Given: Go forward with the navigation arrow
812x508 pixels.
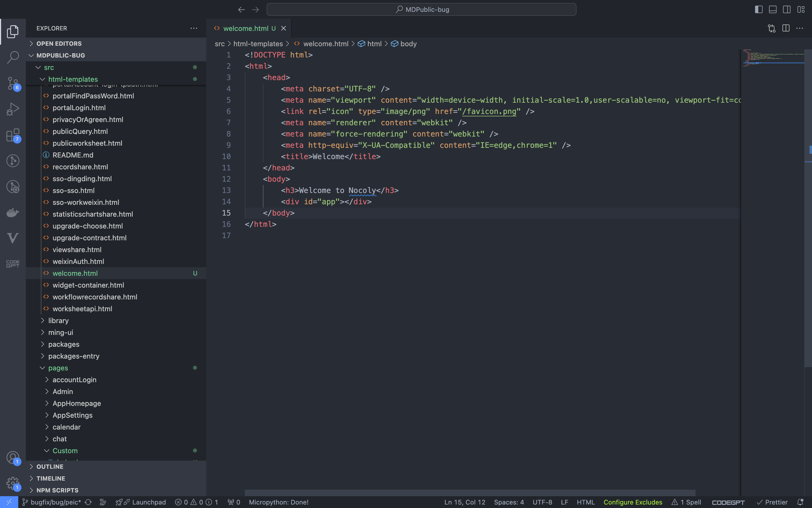Looking at the screenshot, I should [255, 10].
